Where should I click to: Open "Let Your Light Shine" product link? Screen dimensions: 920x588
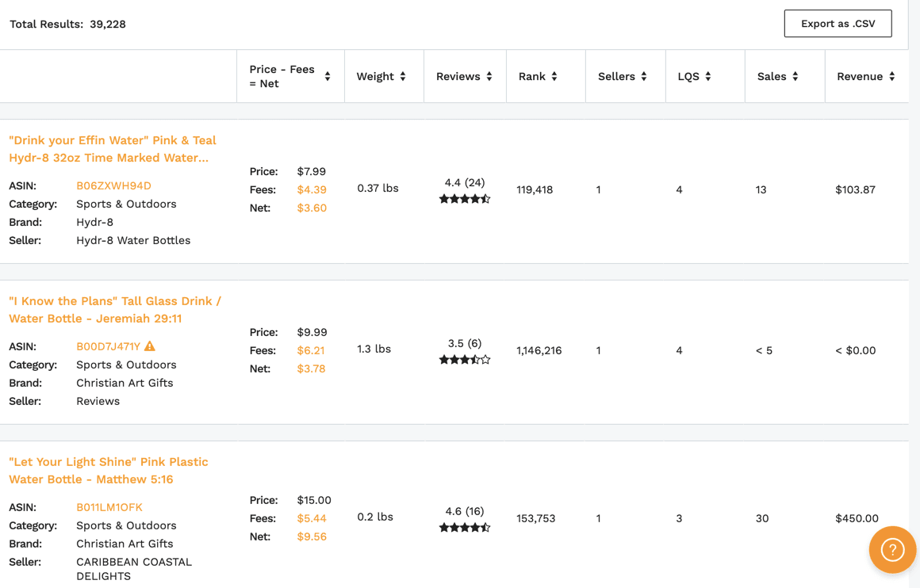[x=109, y=470]
